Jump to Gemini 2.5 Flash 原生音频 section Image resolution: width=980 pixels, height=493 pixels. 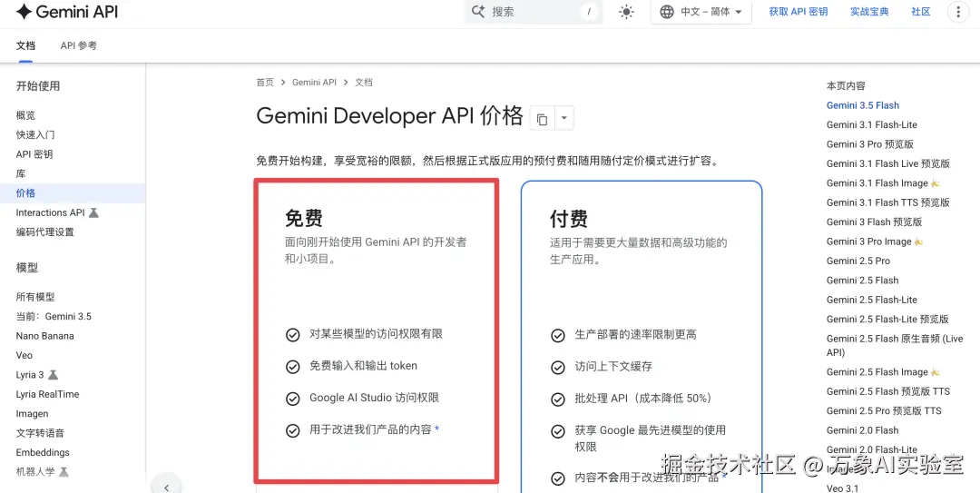[x=895, y=345]
